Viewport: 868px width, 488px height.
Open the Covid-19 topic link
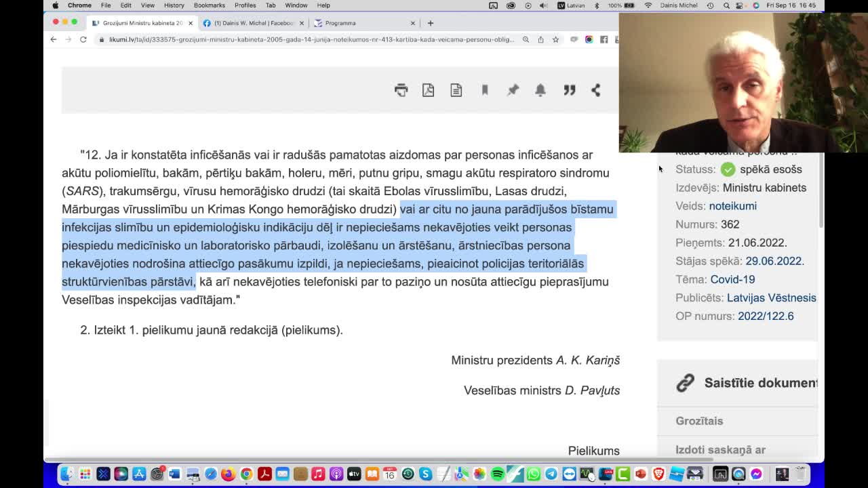click(x=732, y=279)
